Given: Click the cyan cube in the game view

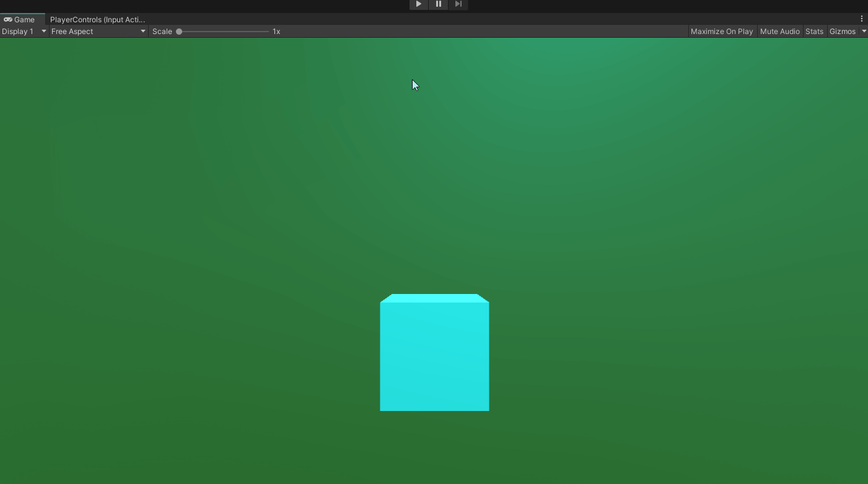Looking at the screenshot, I should pyautogui.click(x=434, y=353).
